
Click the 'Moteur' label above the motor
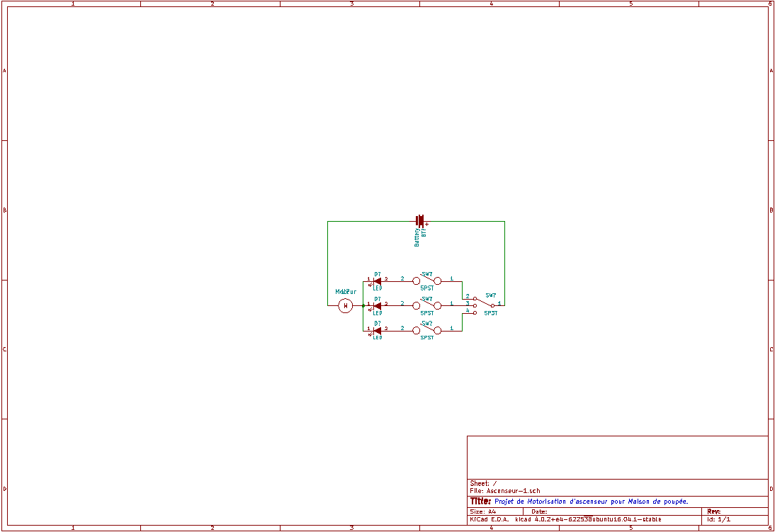pos(346,292)
